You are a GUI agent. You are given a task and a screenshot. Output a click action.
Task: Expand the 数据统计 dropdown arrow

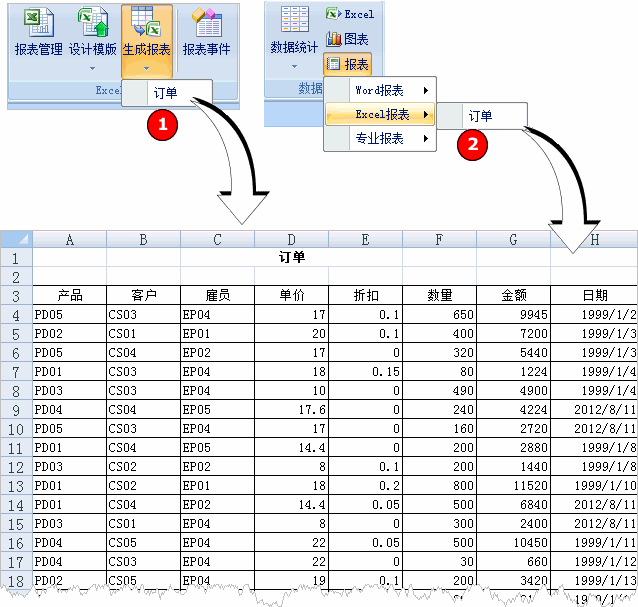click(x=294, y=67)
